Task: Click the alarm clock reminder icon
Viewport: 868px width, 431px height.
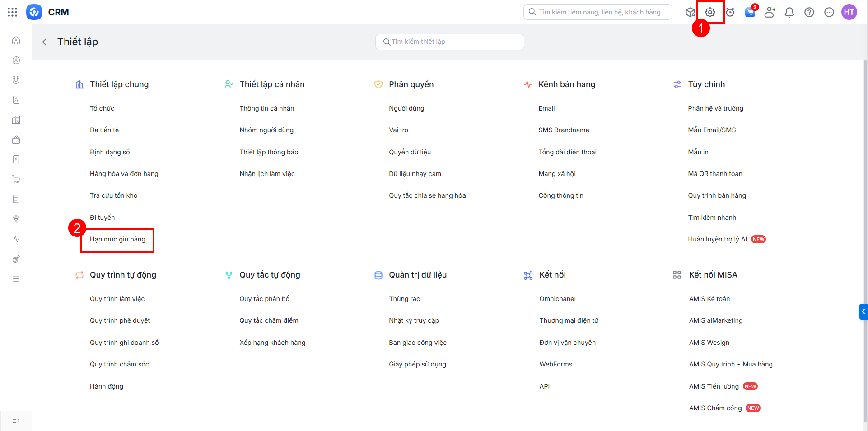Action: pos(730,12)
